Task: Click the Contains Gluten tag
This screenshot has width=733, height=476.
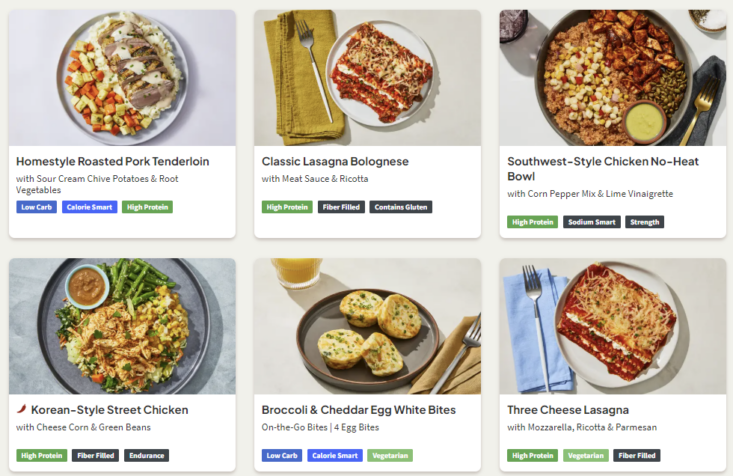Action: tap(401, 207)
